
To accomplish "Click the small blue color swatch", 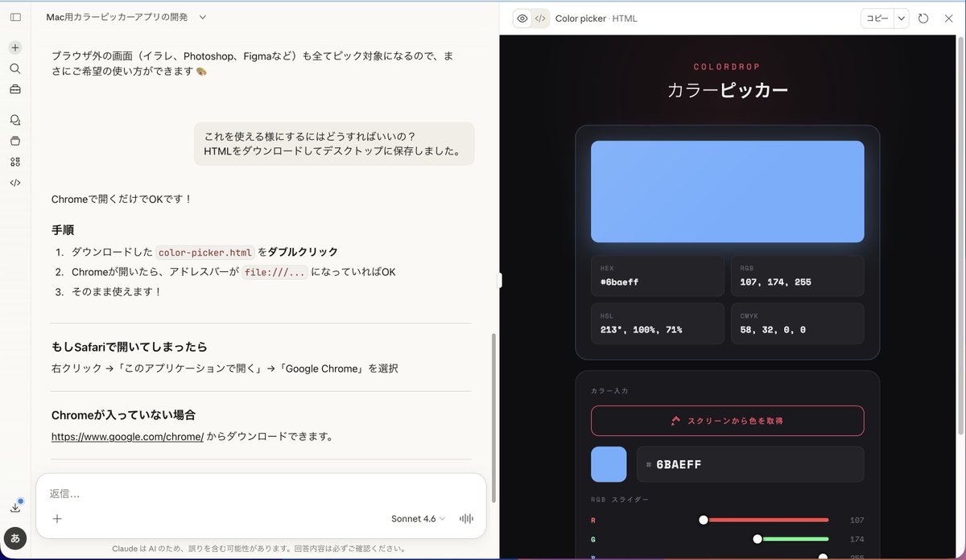I will [609, 464].
